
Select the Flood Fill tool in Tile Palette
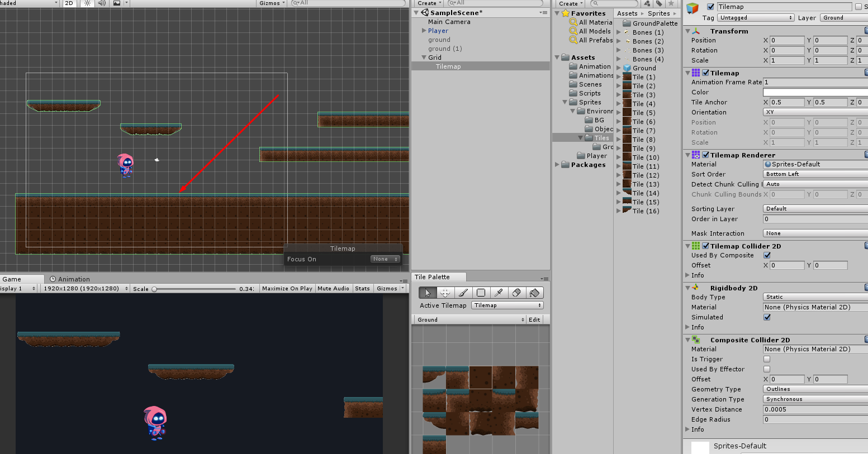tap(534, 293)
